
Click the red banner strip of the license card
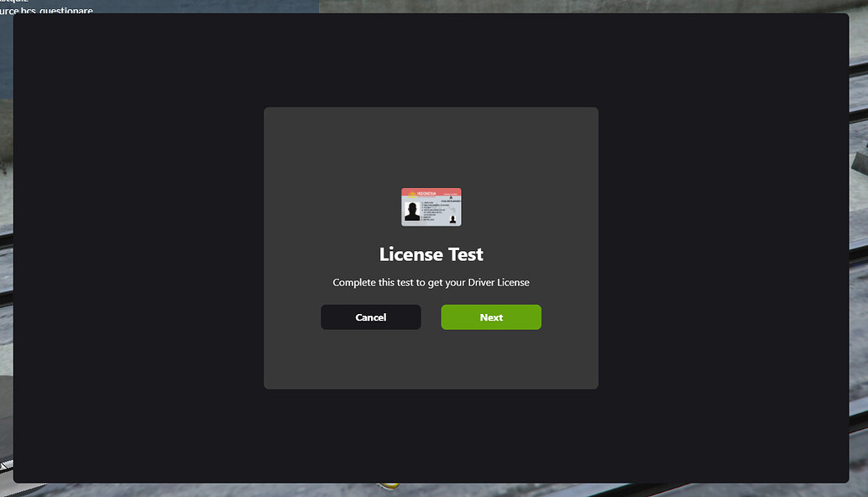coord(441,192)
